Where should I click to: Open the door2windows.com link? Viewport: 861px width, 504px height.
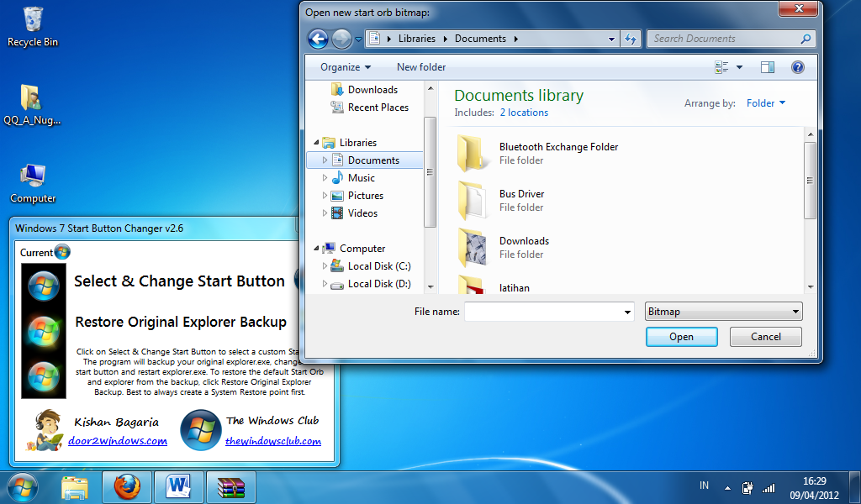click(x=118, y=441)
